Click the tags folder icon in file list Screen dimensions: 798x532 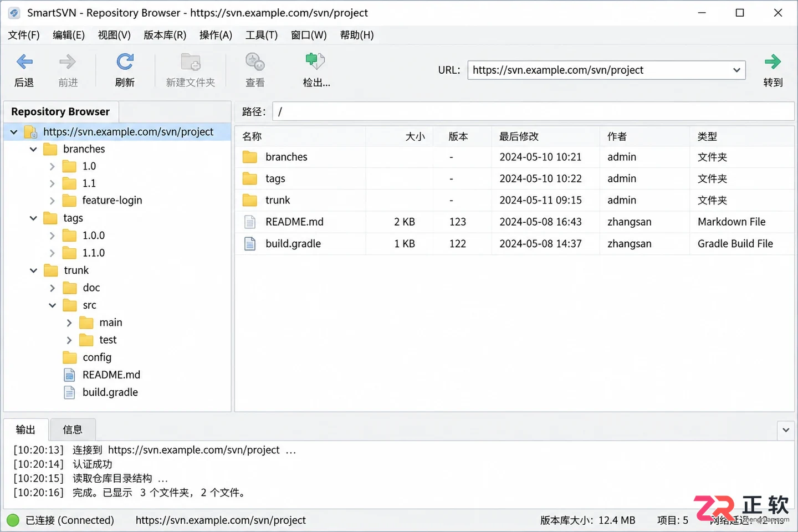point(250,178)
